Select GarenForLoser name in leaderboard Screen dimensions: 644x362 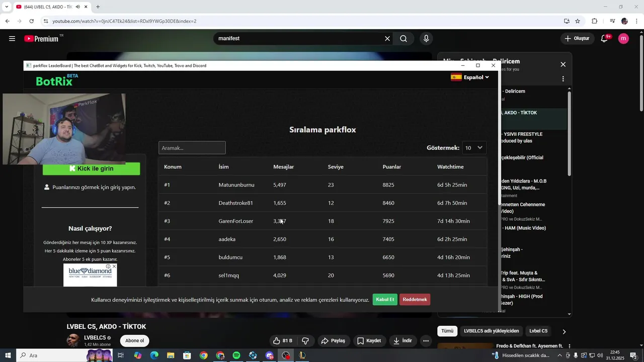(x=236, y=221)
